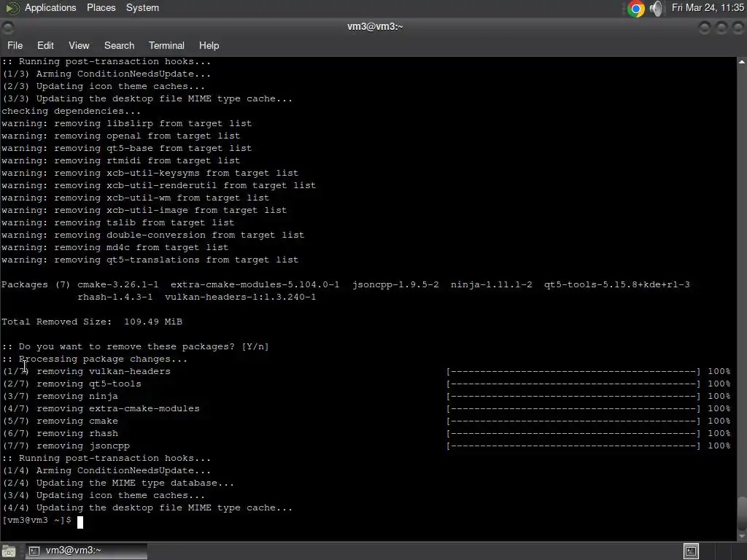The width and height of the screenshot is (747, 560).
Task: Click 'warning: removing xcb-util-wm' line
Action: pos(135,198)
